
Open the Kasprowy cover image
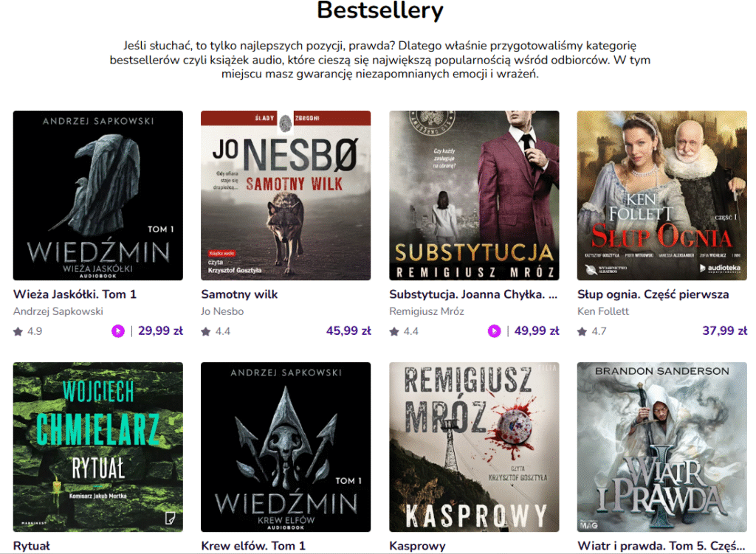(x=474, y=447)
